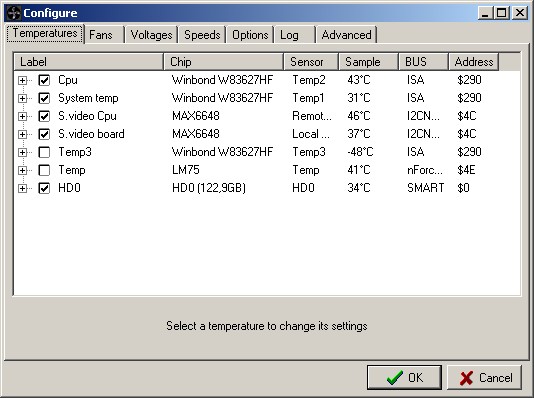Click the Local ... sensor cell
534x398 pixels.
(x=311, y=134)
